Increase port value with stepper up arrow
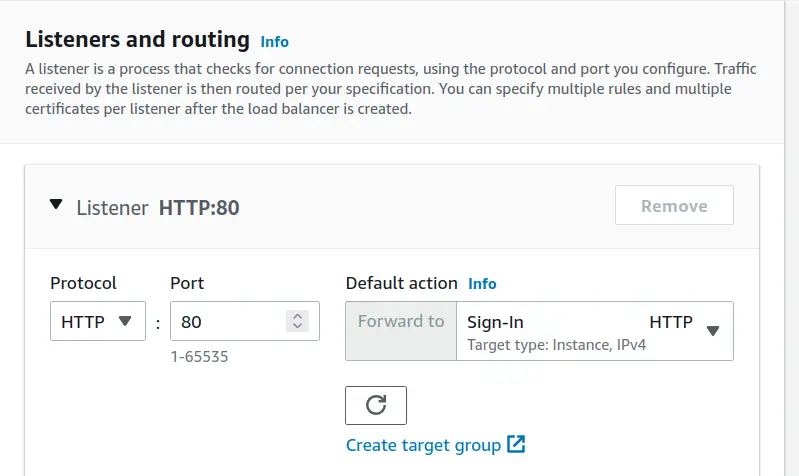The image size is (799, 476). 297,316
